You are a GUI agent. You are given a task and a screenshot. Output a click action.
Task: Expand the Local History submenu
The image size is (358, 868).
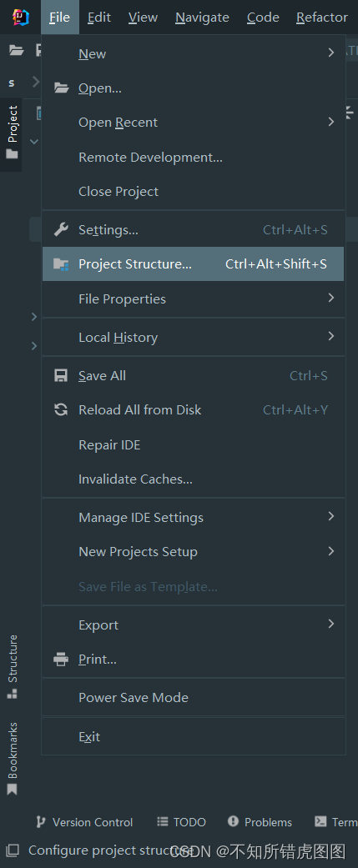click(x=194, y=337)
